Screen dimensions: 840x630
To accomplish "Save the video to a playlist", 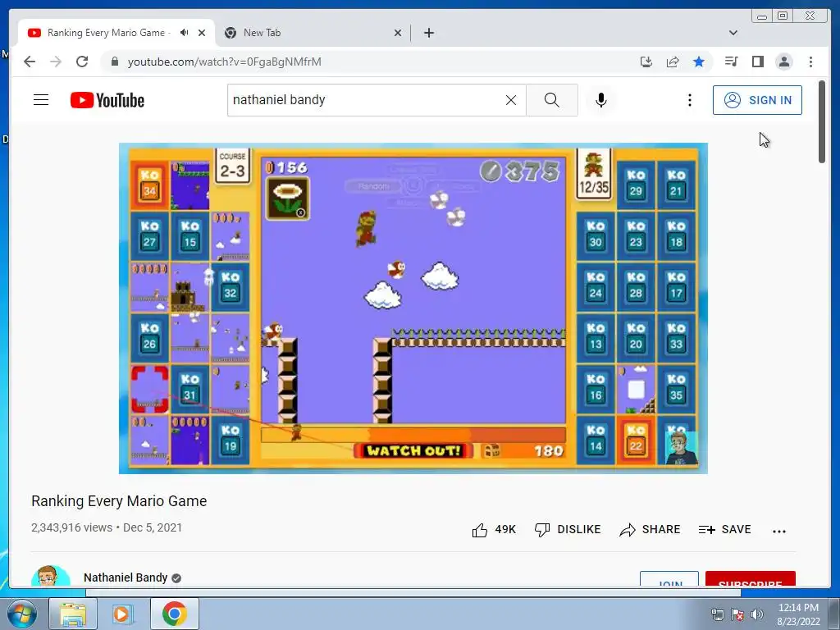I will (x=725, y=530).
